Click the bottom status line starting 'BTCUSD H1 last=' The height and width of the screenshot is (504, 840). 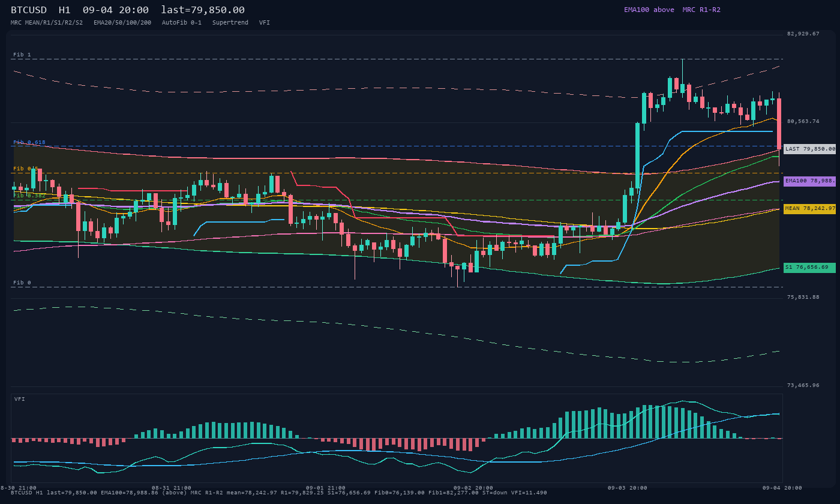pyautogui.click(x=279, y=493)
